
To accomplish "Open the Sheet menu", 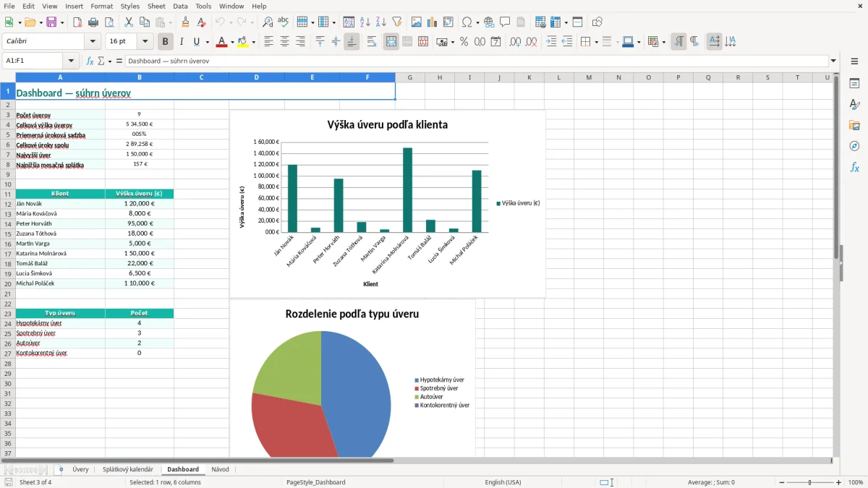I will 156,6.
